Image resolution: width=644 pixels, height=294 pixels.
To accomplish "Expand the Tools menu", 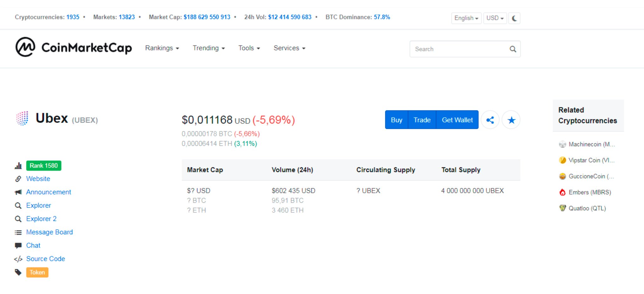I will [x=249, y=48].
